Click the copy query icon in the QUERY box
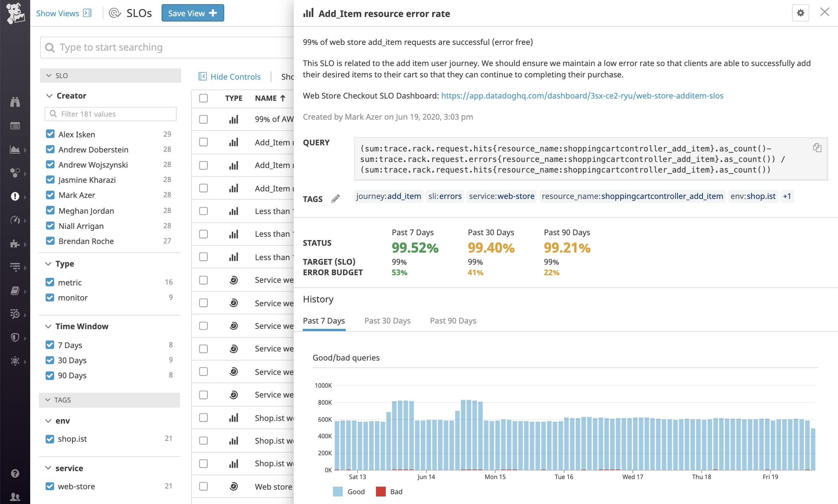 pyautogui.click(x=816, y=148)
